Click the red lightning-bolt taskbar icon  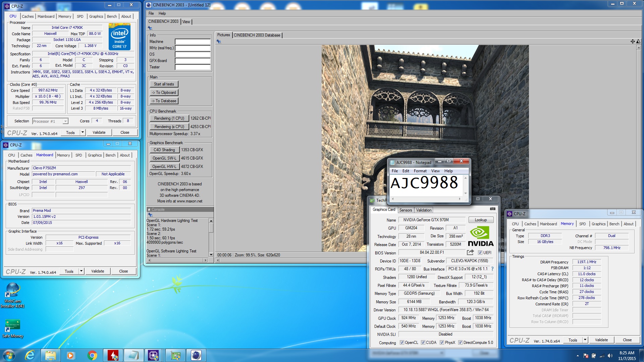coord(113,355)
